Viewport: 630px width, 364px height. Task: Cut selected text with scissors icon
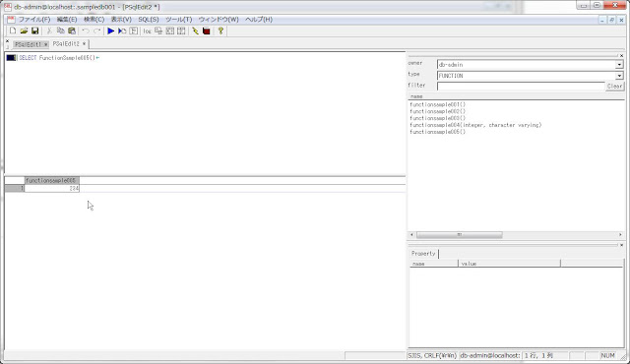click(49, 30)
